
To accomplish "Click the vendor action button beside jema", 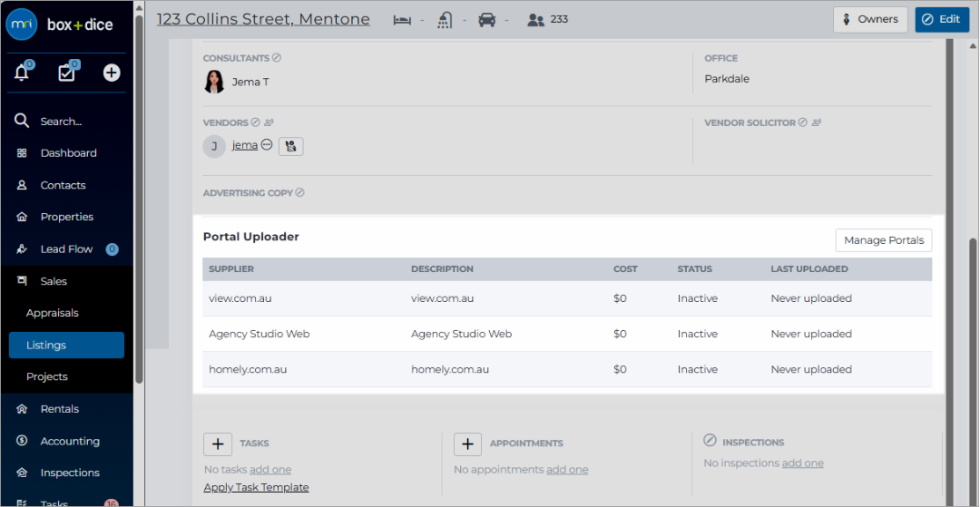I will pyautogui.click(x=290, y=146).
